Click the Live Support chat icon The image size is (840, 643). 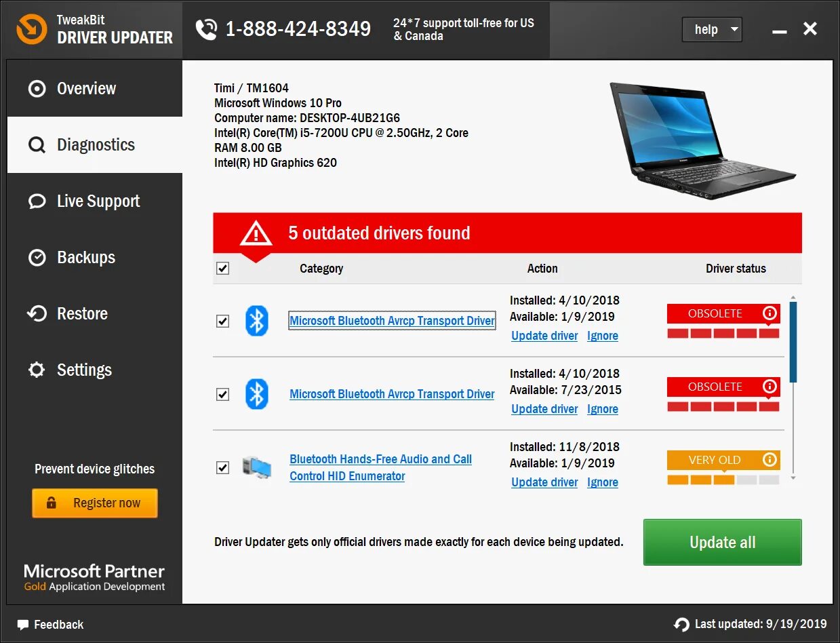pos(37,201)
